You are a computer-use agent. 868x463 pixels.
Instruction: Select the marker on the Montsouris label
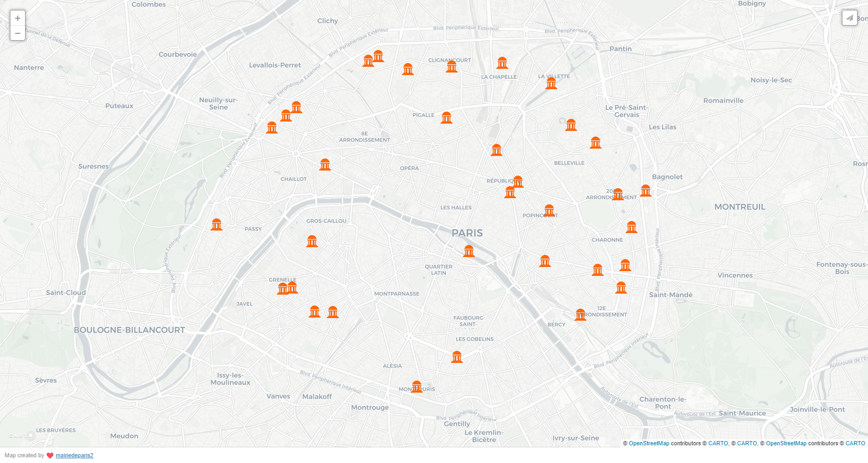point(417,386)
